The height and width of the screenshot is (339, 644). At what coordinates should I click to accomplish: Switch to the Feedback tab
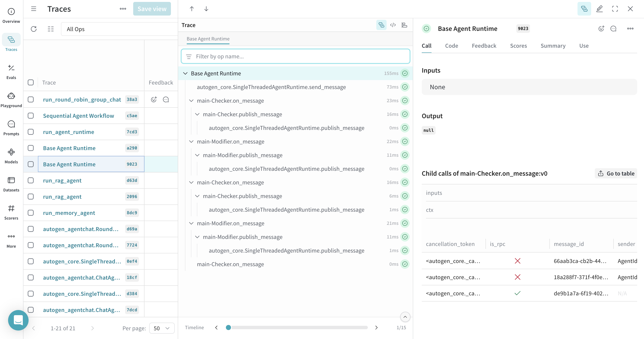point(484,46)
